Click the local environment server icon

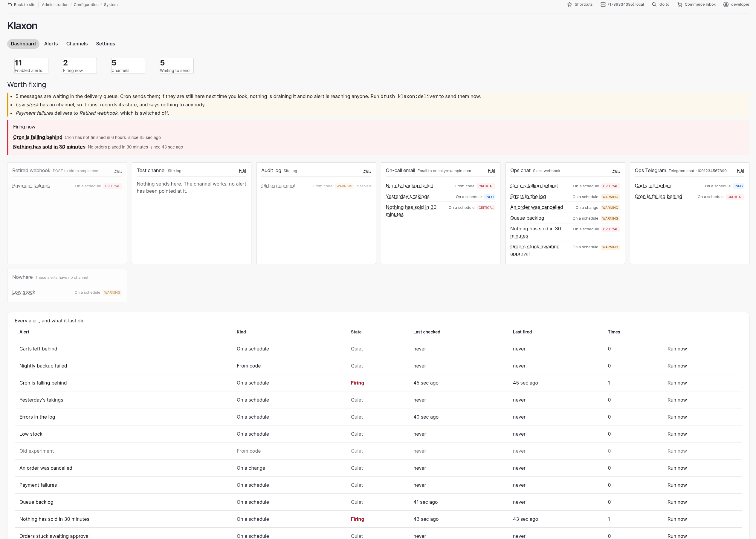(603, 5)
